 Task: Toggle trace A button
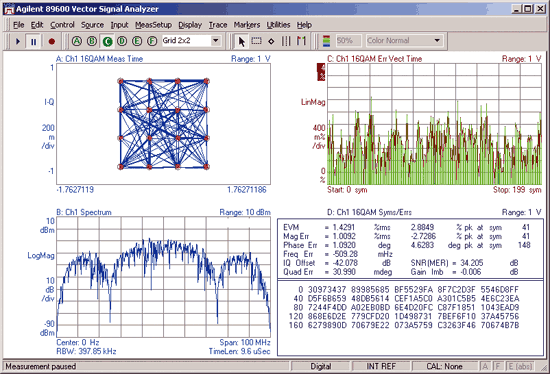tap(77, 41)
